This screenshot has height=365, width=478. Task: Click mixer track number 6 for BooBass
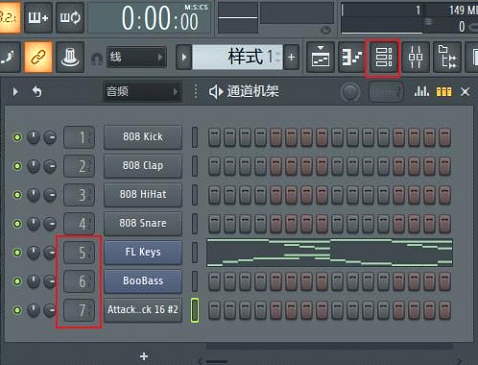coord(79,282)
